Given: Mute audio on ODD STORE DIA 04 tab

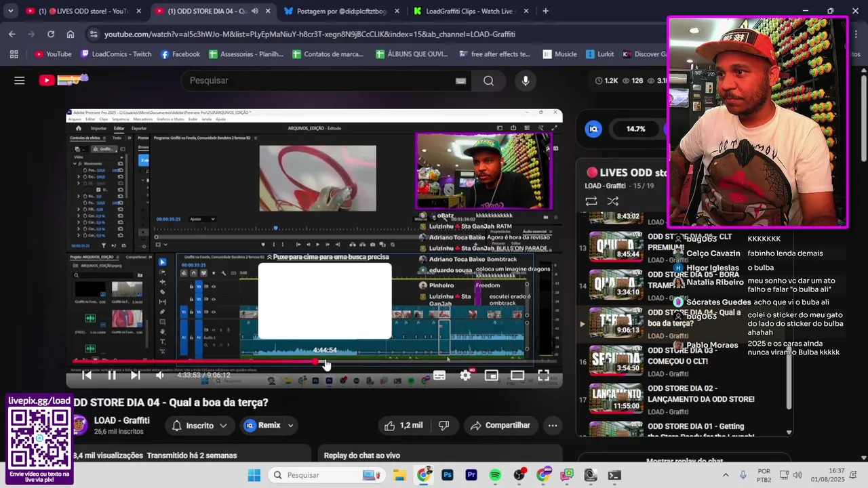Looking at the screenshot, I should pos(255,11).
